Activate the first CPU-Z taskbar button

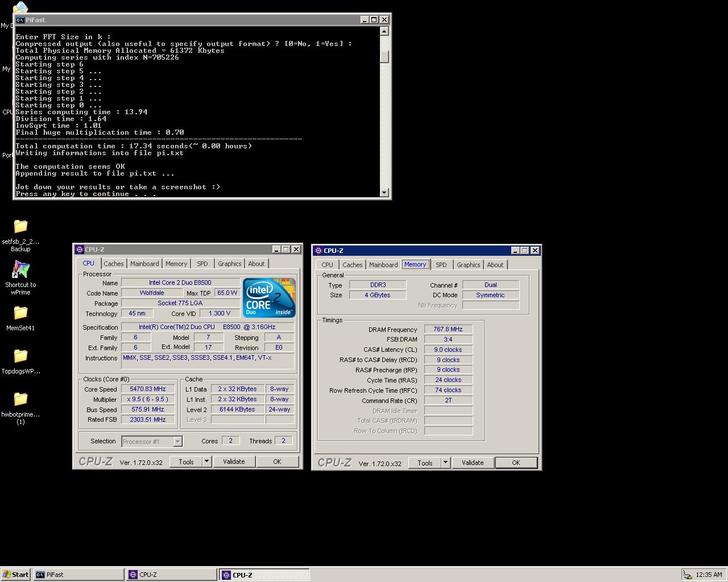[172, 575]
